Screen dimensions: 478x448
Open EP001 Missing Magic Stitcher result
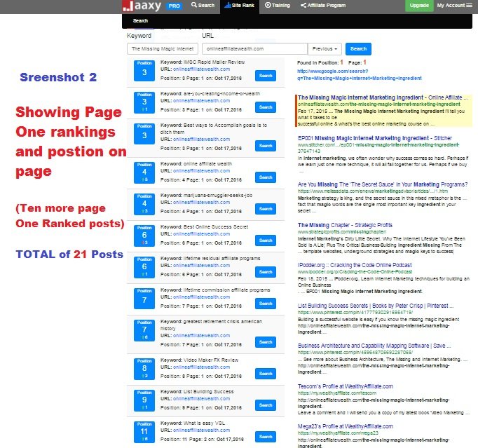(375, 138)
